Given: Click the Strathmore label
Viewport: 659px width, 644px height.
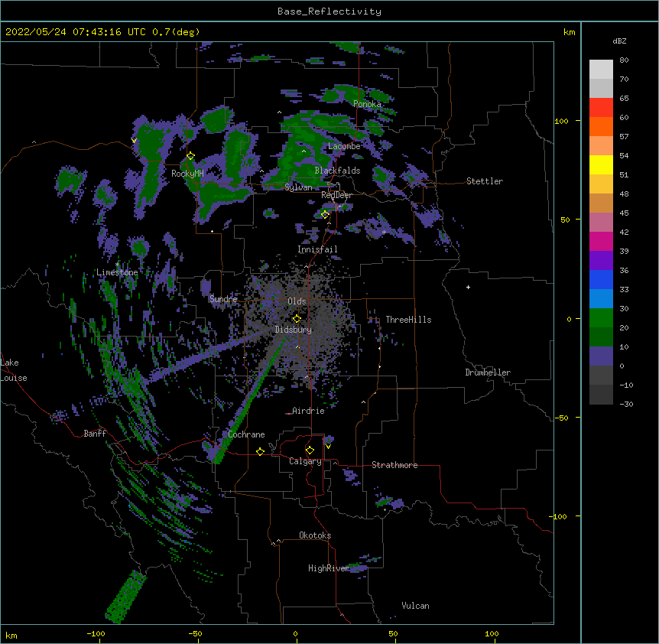Looking at the screenshot, I should (x=394, y=465).
